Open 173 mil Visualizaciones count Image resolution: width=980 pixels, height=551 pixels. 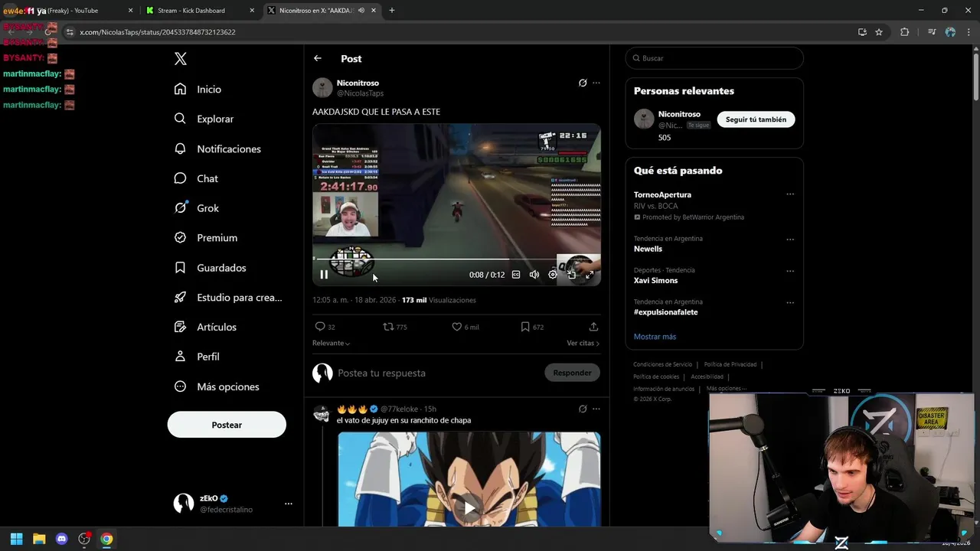(439, 300)
